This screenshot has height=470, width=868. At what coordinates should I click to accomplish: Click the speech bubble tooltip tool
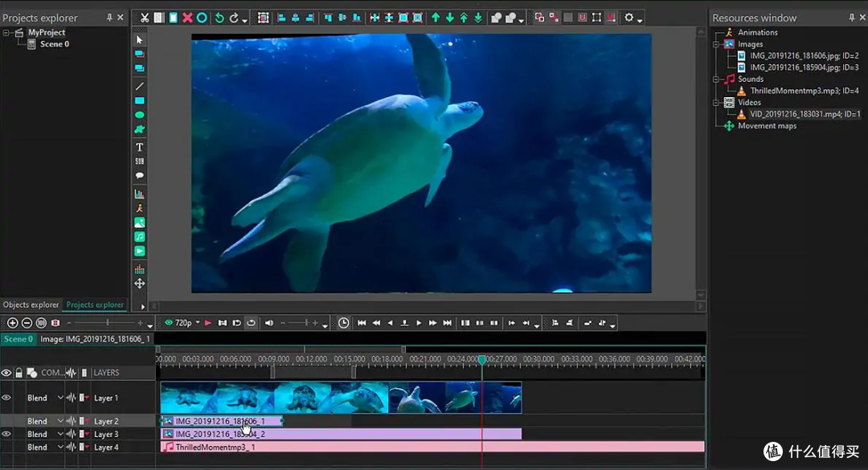(x=139, y=176)
